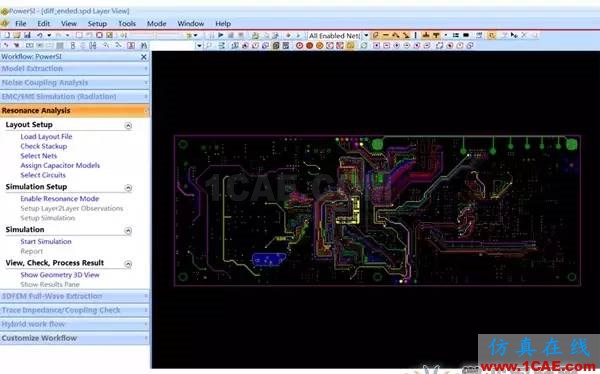Click the Select Nets link
The width and height of the screenshot is (600, 374).
(39, 156)
